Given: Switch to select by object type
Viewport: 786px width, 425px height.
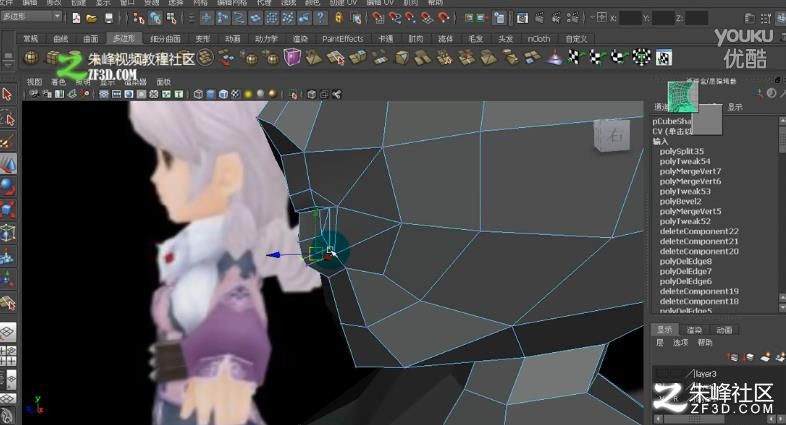Looking at the screenshot, I should (155, 19).
